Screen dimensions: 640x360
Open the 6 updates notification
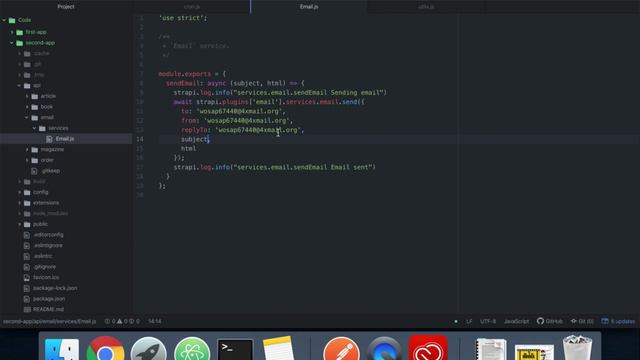[618, 322]
